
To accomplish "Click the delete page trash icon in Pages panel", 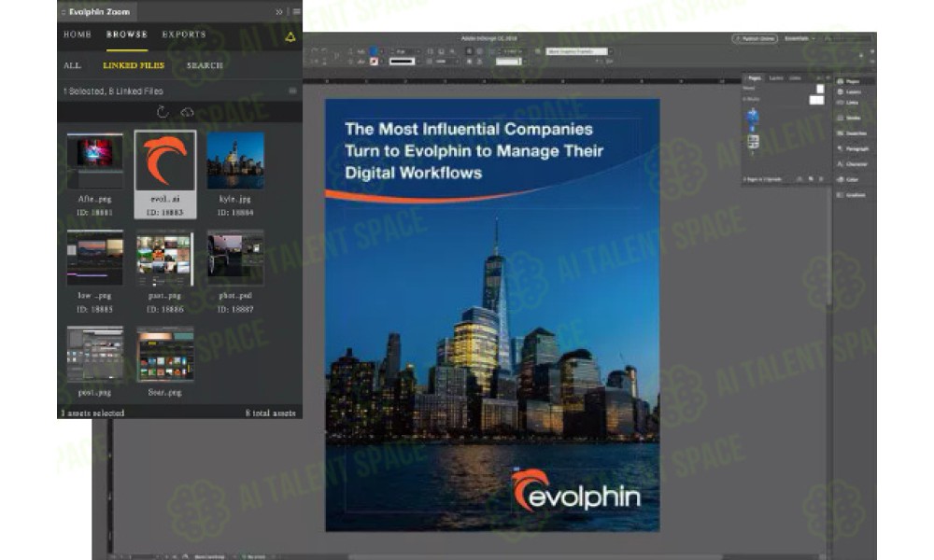I will pos(821,178).
